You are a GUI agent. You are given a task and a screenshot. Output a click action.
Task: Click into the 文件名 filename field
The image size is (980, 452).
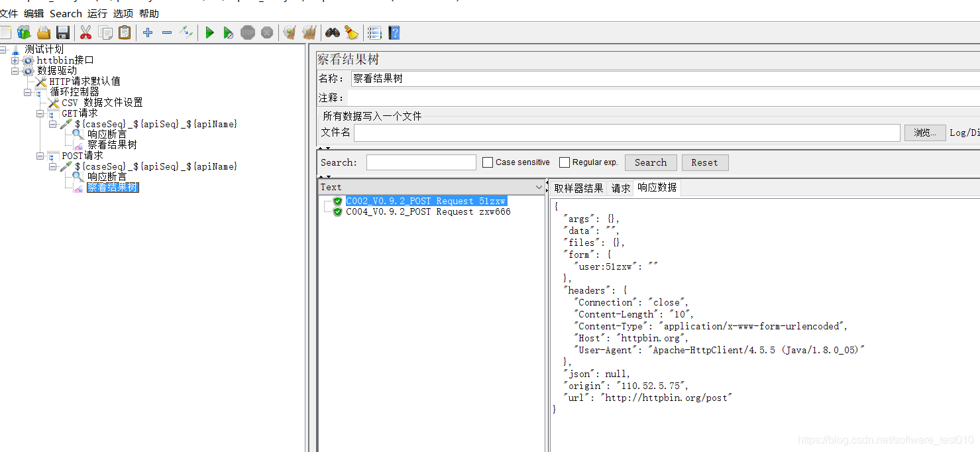[x=627, y=133]
